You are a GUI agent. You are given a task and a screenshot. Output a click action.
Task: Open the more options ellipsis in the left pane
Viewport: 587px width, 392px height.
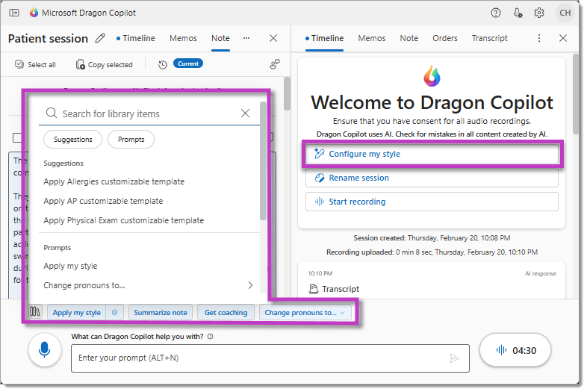pos(246,38)
